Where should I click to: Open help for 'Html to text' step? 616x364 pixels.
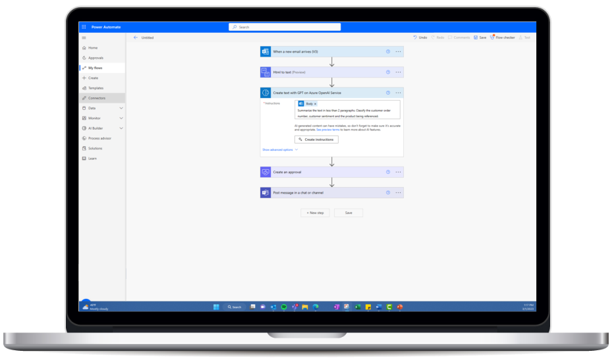click(x=388, y=72)
